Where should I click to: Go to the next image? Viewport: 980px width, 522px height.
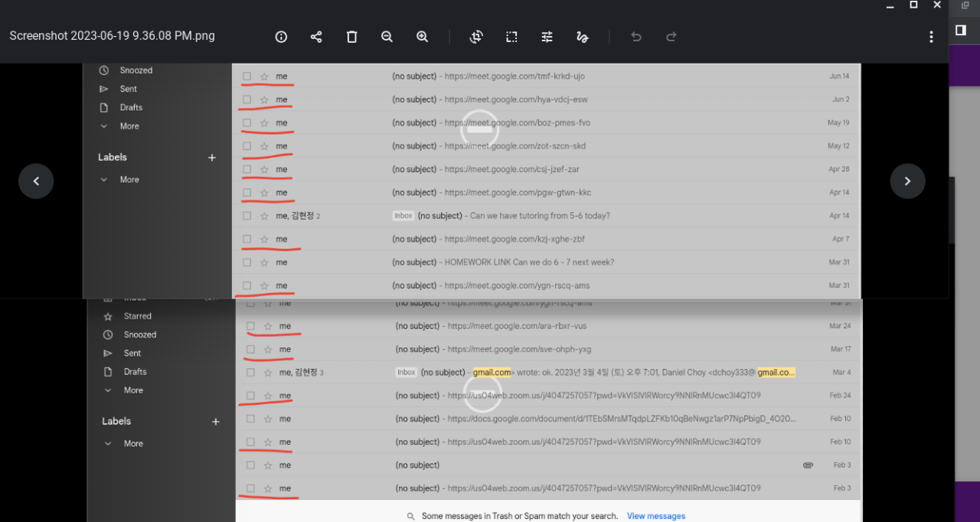point(907,181)
